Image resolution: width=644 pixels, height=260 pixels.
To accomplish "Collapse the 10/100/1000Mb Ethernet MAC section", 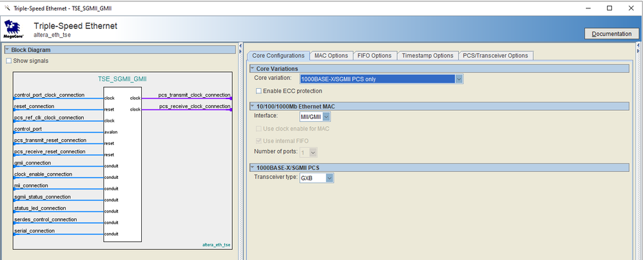I will point(252,106).
